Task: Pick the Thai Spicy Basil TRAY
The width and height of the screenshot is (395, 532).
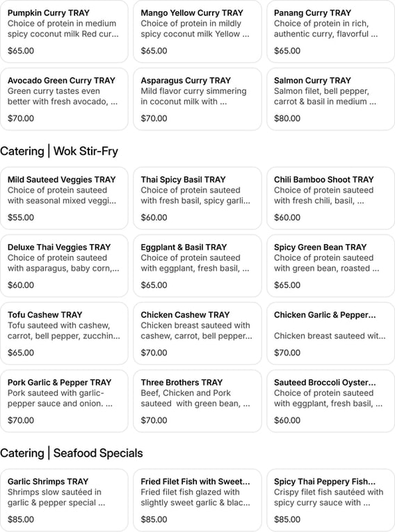Action: pos(197,198)
